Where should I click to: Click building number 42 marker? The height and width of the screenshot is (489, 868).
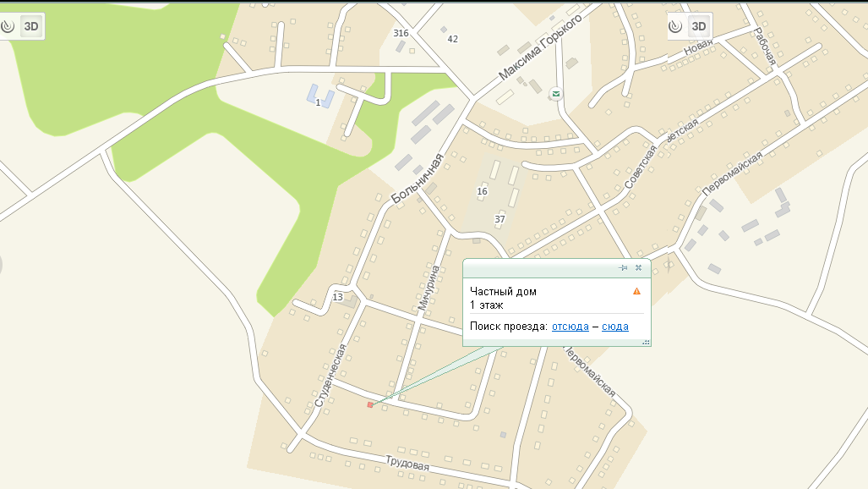(x=453, y=39)
